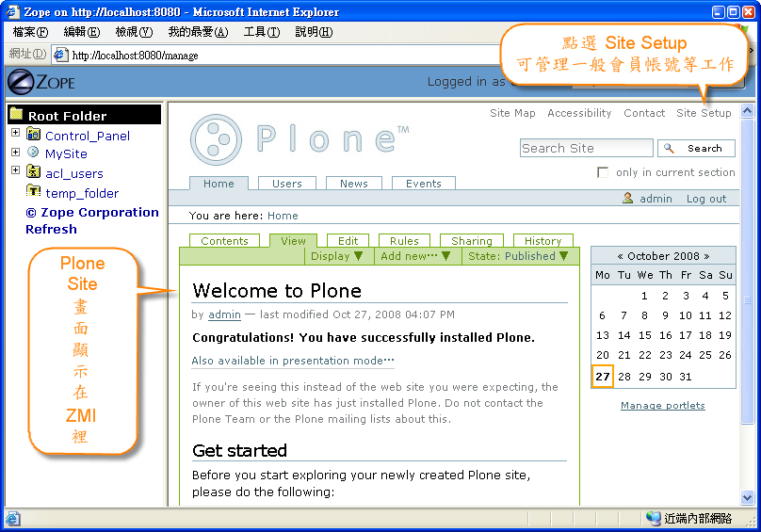Select the acl_users tree item label
Screen dimensions: 761x532
coord(73,173)
